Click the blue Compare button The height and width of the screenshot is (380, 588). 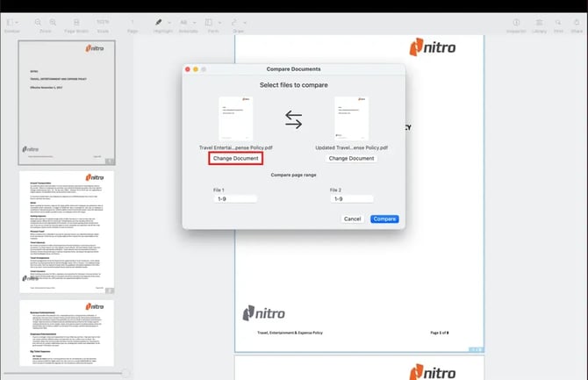(x=384, y=219)
